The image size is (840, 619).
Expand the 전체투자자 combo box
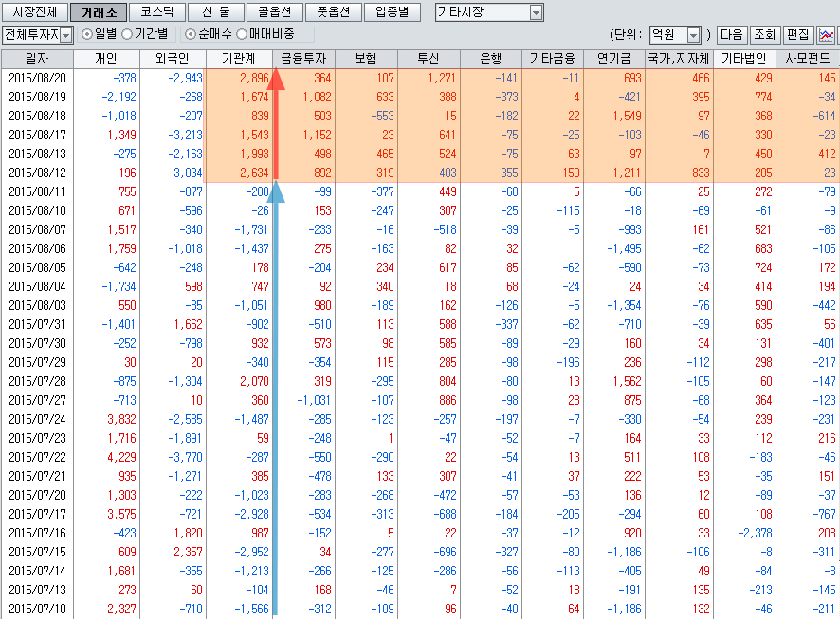[66, 35]
